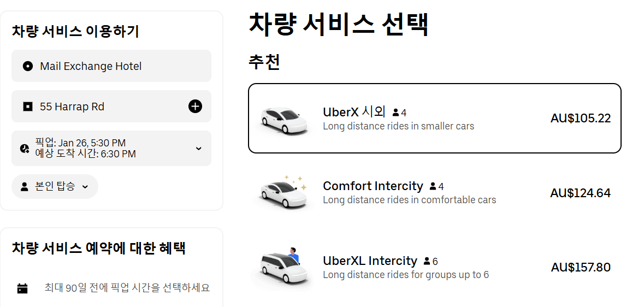Choose the UberXL Intercity ride option
Image resolution: width=644 pixels, height=307 pixels.
pos(434,267)
